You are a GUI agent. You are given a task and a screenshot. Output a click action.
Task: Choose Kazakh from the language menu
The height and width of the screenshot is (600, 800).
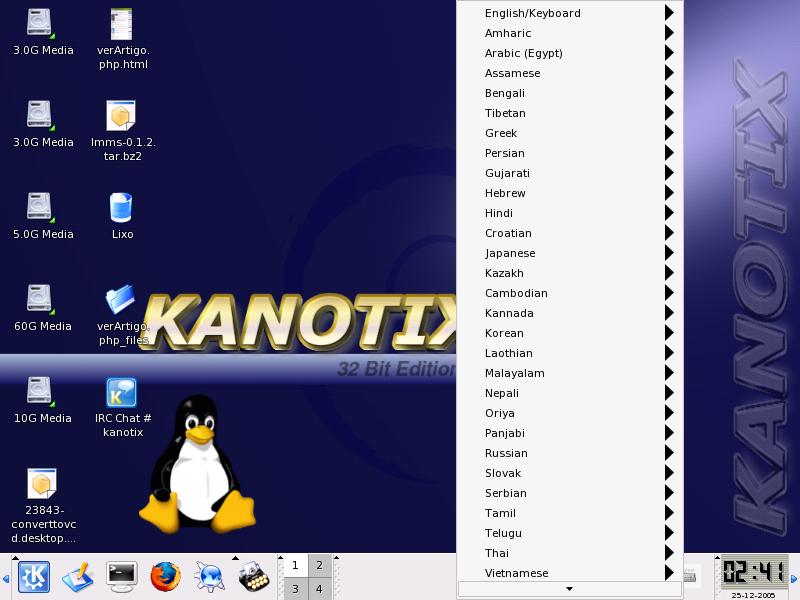coord(570,273)
